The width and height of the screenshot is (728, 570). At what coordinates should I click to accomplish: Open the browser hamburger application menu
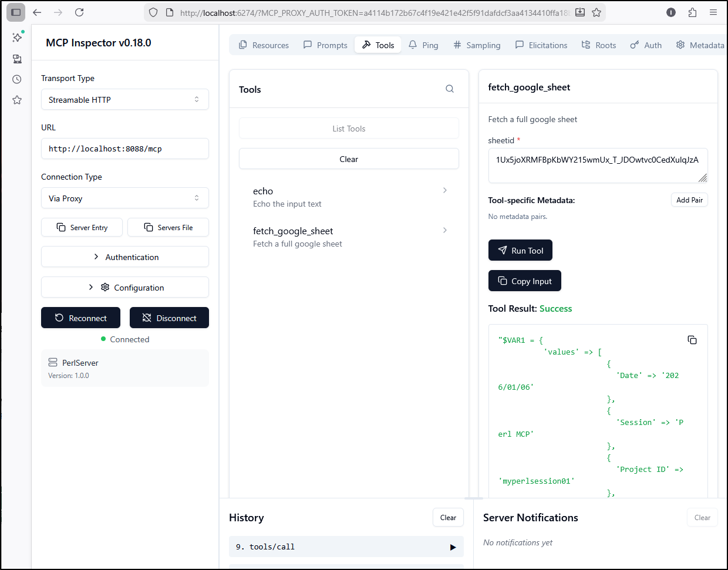713,12
